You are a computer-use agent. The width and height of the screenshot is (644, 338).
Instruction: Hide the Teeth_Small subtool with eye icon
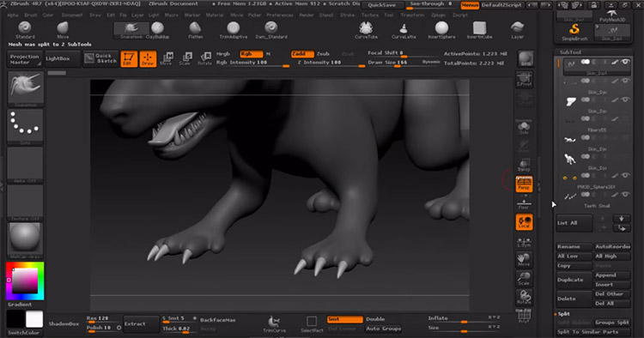(x=625, y=195)
